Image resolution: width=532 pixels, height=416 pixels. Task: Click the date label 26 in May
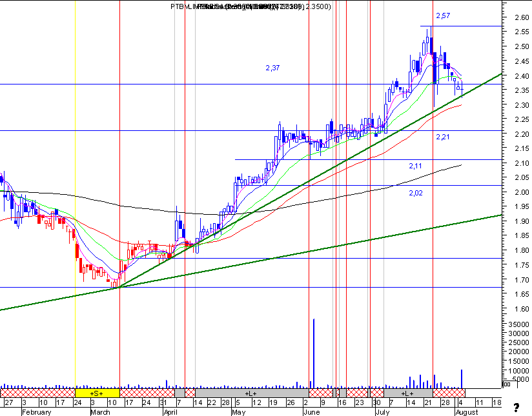[291, 402]
